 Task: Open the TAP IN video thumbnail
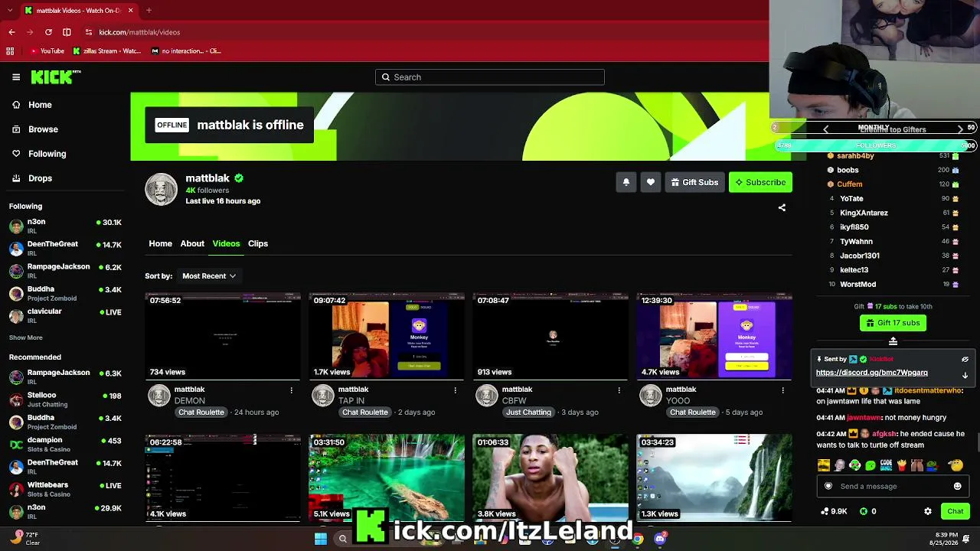pyautogui.click(x=387, y=336)
